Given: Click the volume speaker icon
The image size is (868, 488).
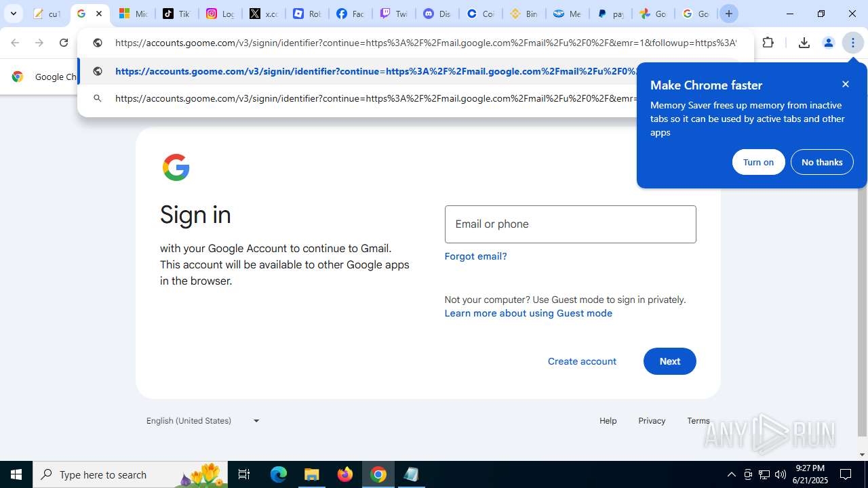Looking at the screenshot, I should (781, 474).
